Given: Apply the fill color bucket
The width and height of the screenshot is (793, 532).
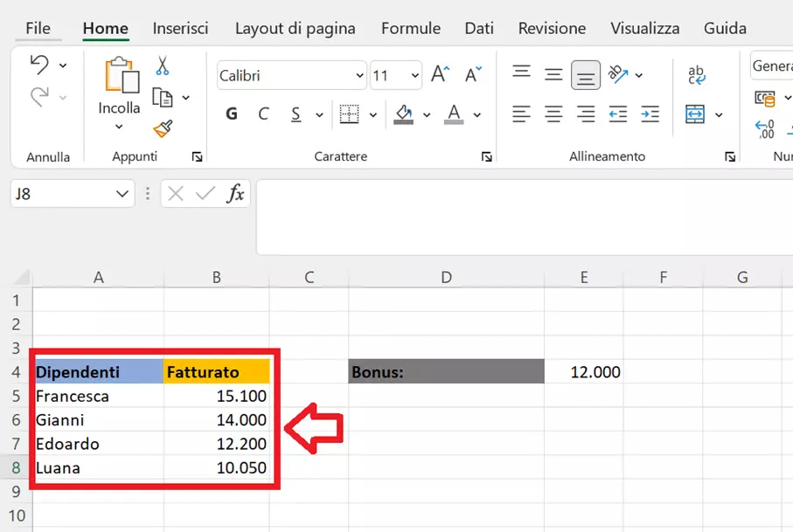Looking at the screenshot, I should [x=403, y=114].
